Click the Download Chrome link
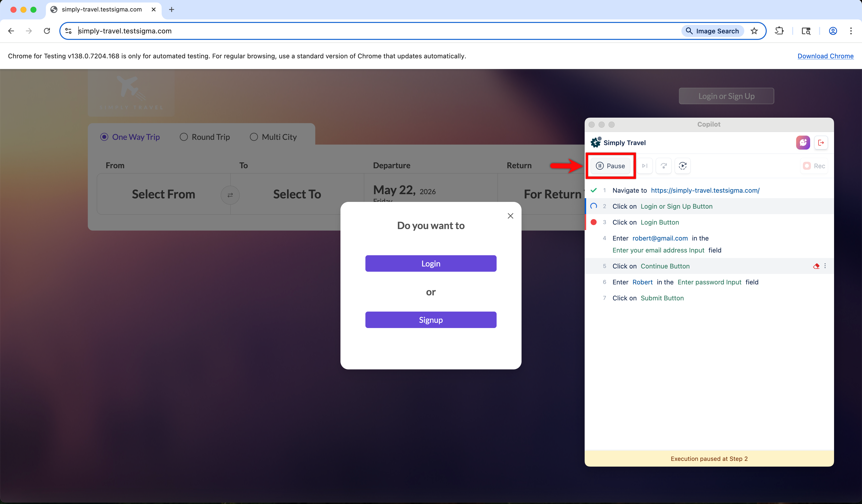Screen dimensions: 862x504 (x=825, y=56)
